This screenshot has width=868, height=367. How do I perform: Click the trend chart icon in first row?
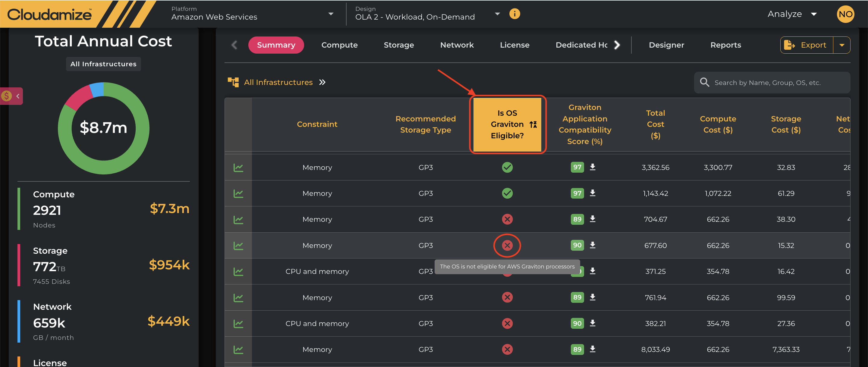[x=238, y=168]
